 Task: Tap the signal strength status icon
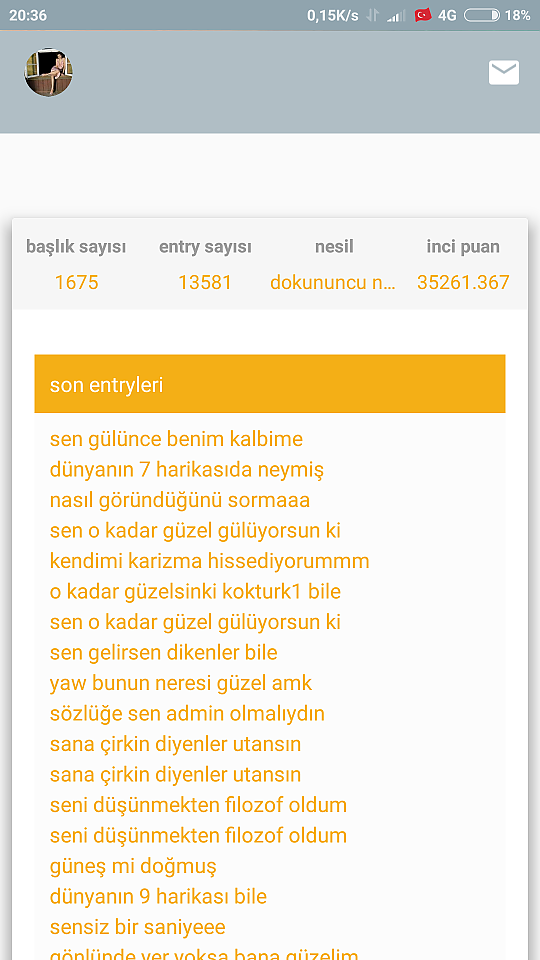396,16
